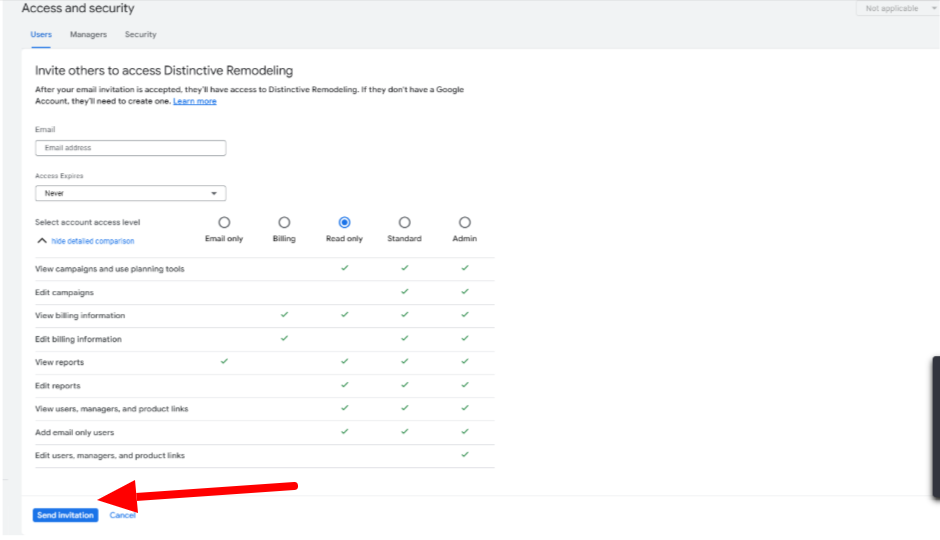Select the Read only access level

pyautogui.click(x=345, y=222)
